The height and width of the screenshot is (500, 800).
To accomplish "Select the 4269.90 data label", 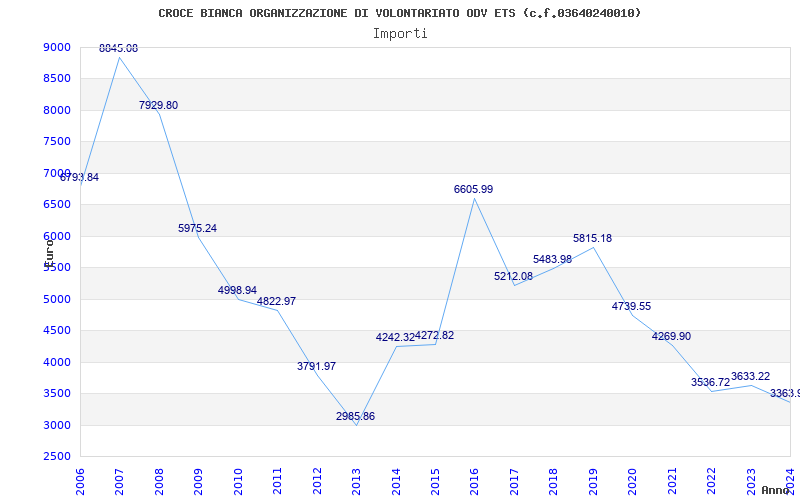I will click(671, 336).
